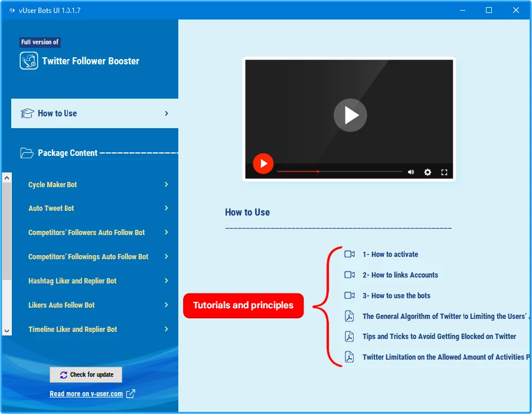Enter fullscreen using the video fullscreen icon
Viewport: 532px width, 414px height.
[444, 172]
